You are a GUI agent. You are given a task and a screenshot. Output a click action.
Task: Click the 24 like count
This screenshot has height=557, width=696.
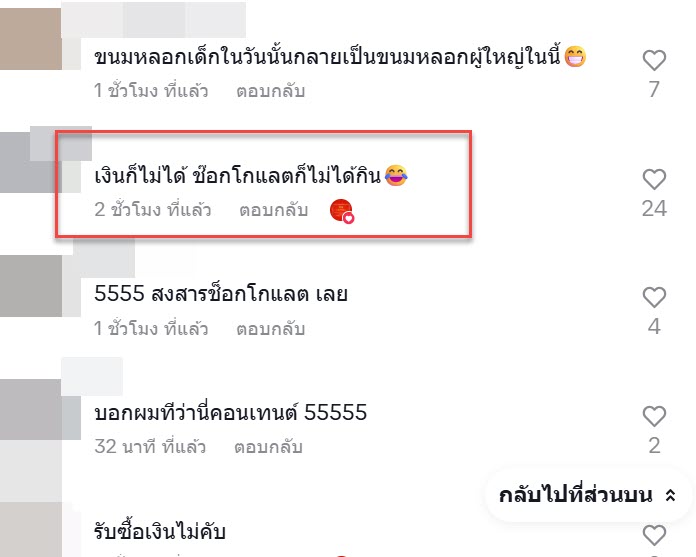654,209
